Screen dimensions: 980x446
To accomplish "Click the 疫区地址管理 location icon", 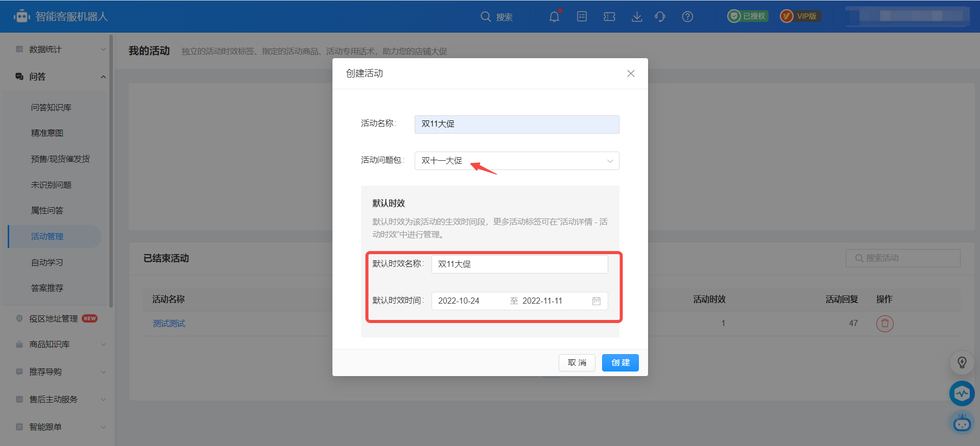I will click(19, 318).
